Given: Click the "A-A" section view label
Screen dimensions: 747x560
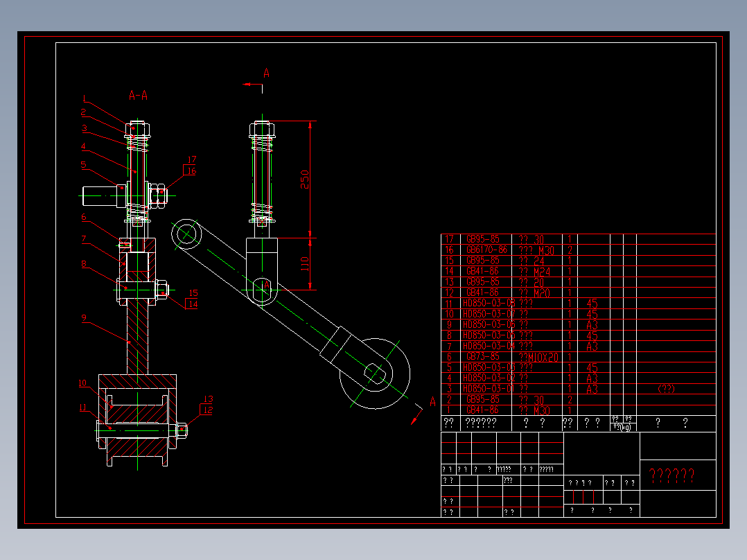Looking at the screenshot, I should (138, 96).
